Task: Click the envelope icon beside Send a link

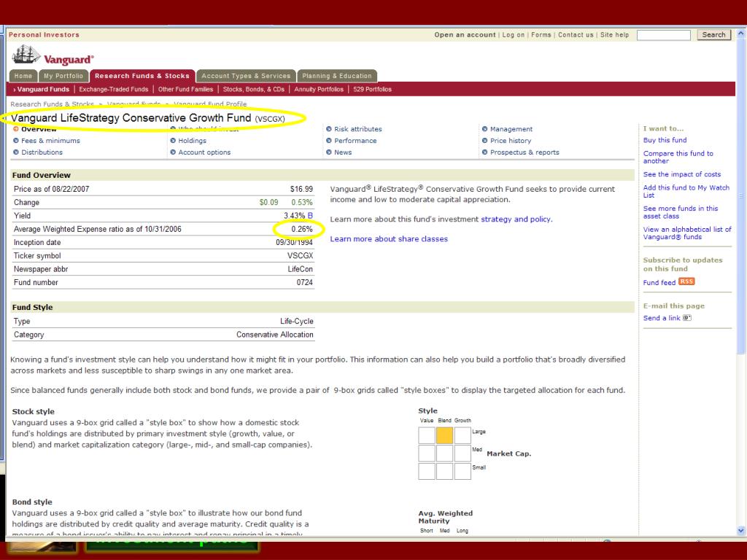Action: 687,318
